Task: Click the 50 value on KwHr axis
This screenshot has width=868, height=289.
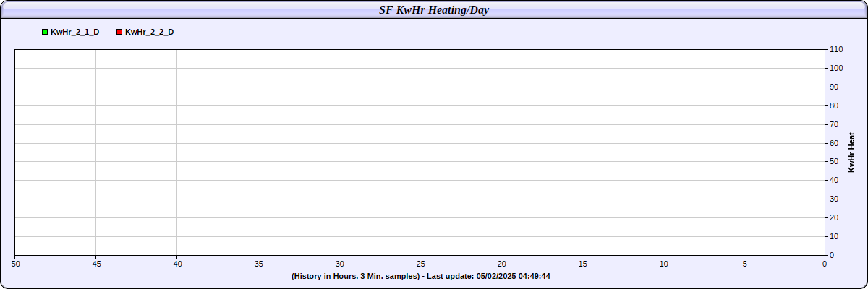Action: coord(834,162)
